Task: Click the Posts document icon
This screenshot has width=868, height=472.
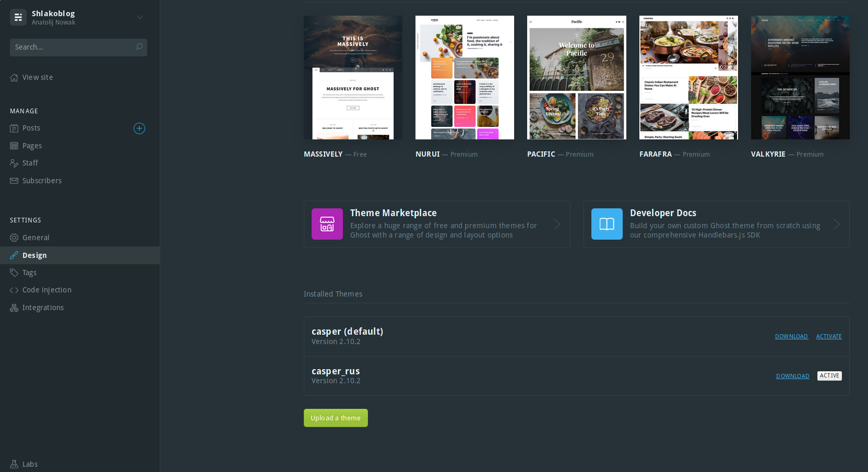Action: click(14, 128)
